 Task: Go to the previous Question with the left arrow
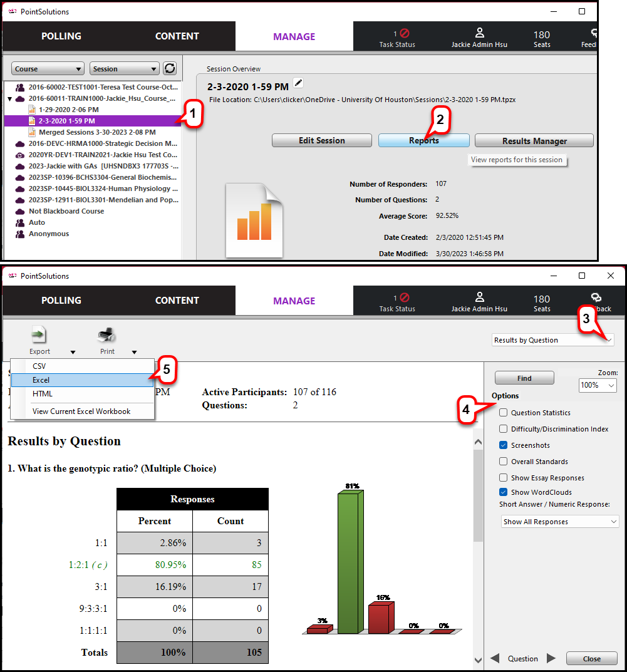click(x=495, y=658)
